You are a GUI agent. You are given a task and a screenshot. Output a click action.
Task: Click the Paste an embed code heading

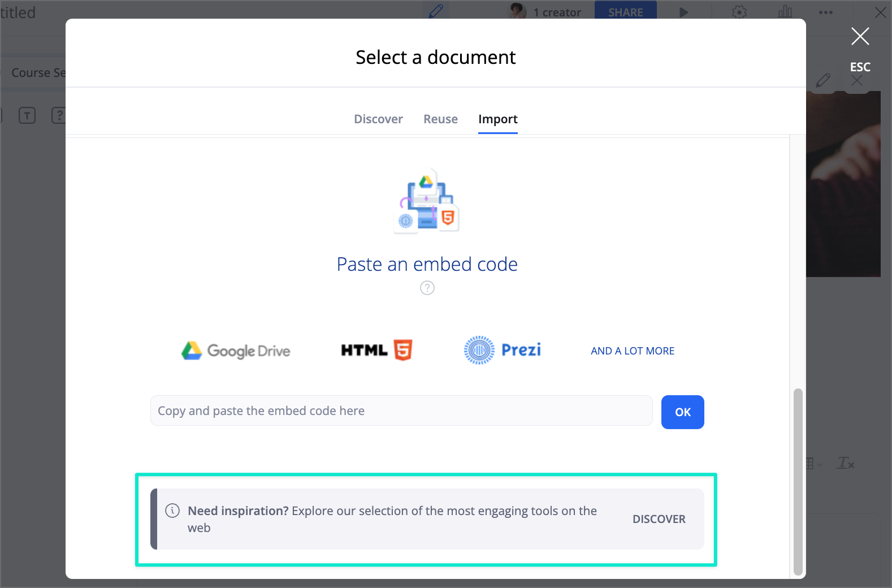point(427,264)
